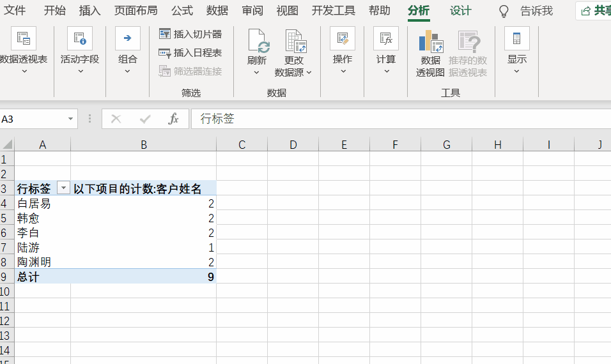Switch to the 设计 tab
This screenshot has height=364, width=611.
(x=461, y=10)
